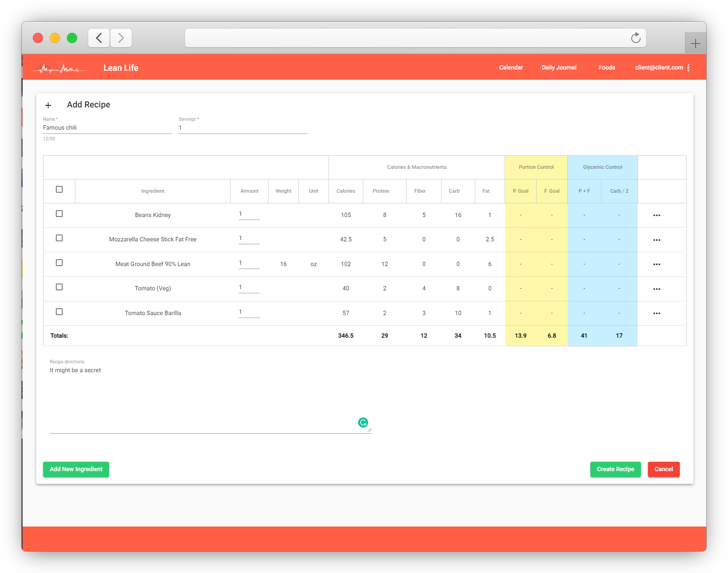Cancel the recipe creation

tap(664, 469)
